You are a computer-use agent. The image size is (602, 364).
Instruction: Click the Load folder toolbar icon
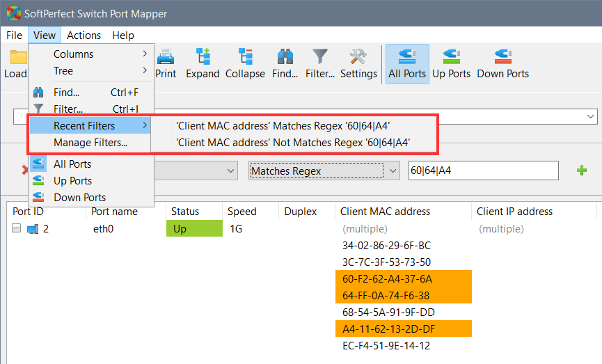click(18, 57)
